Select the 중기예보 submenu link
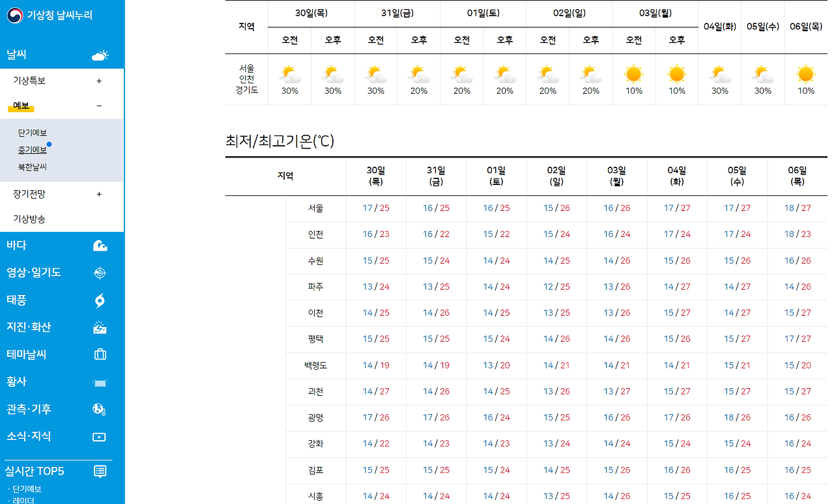The width and height of the screenshot is (834, 504). click(x=33, y=150)
